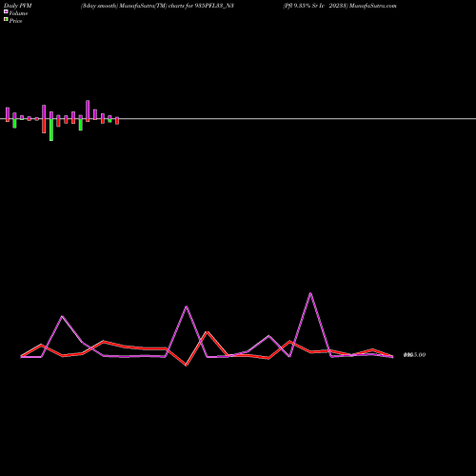This screenshot has height=476, width=476.
Task: Select the 'Daily PVM' chart title text
Action: (18, 6)
